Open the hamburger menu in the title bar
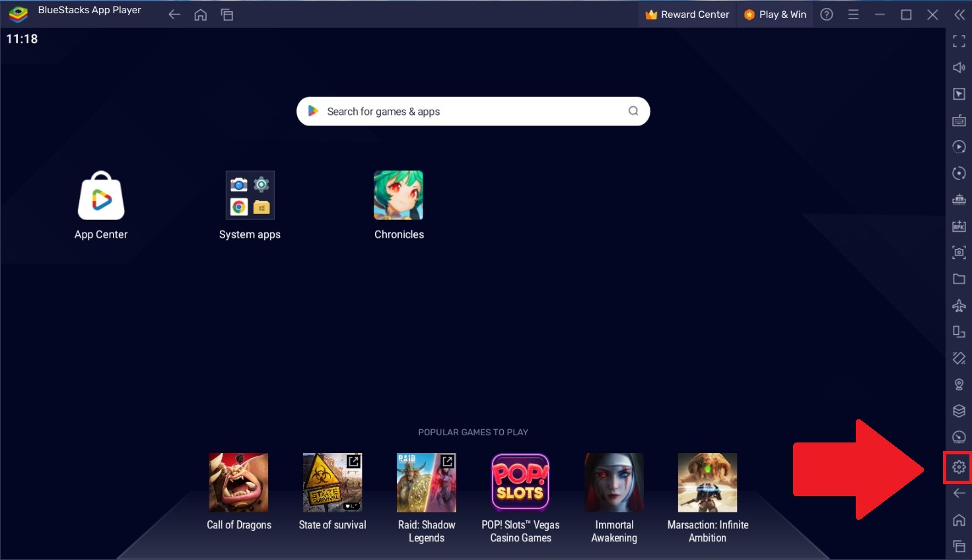 pos(853,15)
